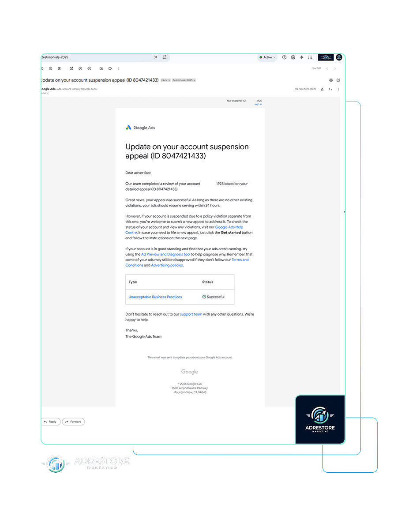Open the Terms and Conditions link
This screenshot has height=527, width=420.
tap(240, 260)
